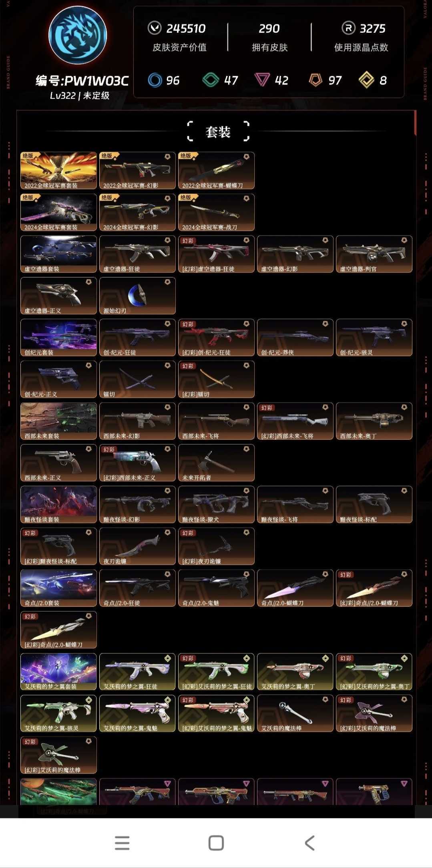Open the 2022全球冠军赛套装 bundle thumbnail

58,170
